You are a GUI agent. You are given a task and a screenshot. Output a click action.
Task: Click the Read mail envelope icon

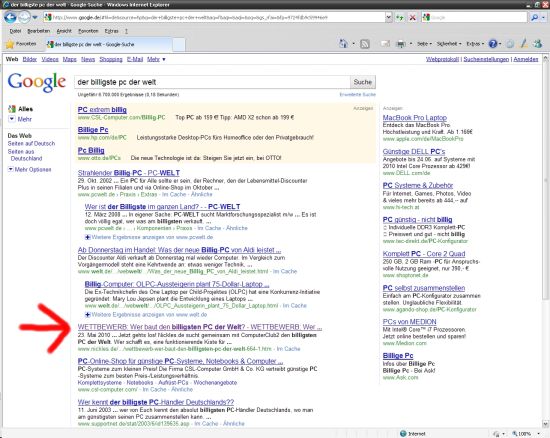385,44
